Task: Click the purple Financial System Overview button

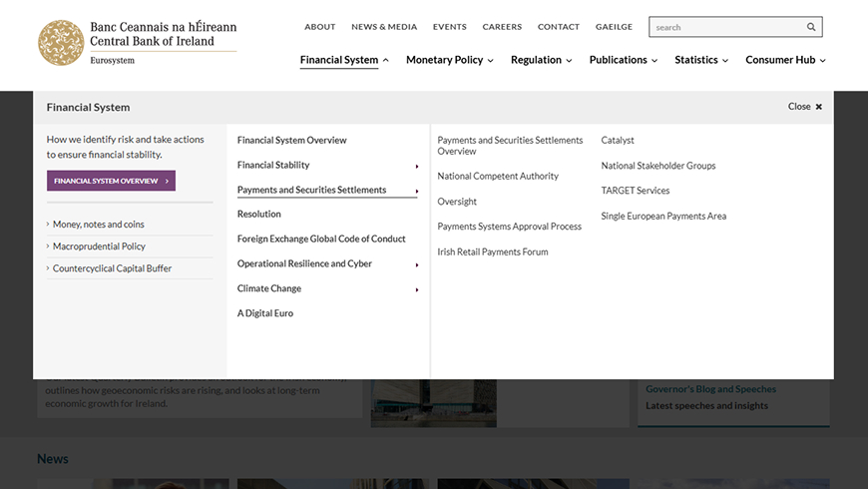Action: tap(112, 181)
